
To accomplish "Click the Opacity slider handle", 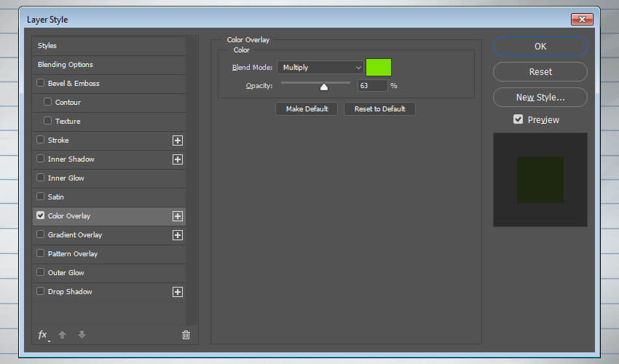I will tap(324, 87).
